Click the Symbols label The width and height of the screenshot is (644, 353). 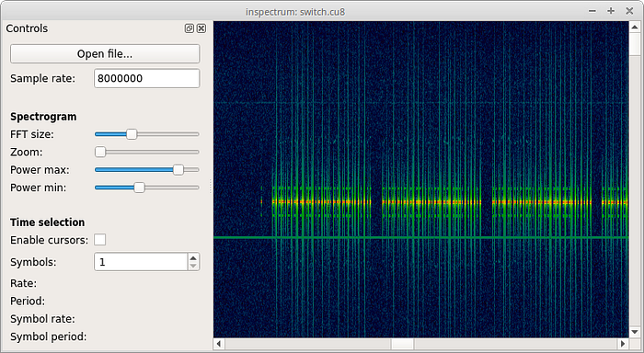point(33,262)
